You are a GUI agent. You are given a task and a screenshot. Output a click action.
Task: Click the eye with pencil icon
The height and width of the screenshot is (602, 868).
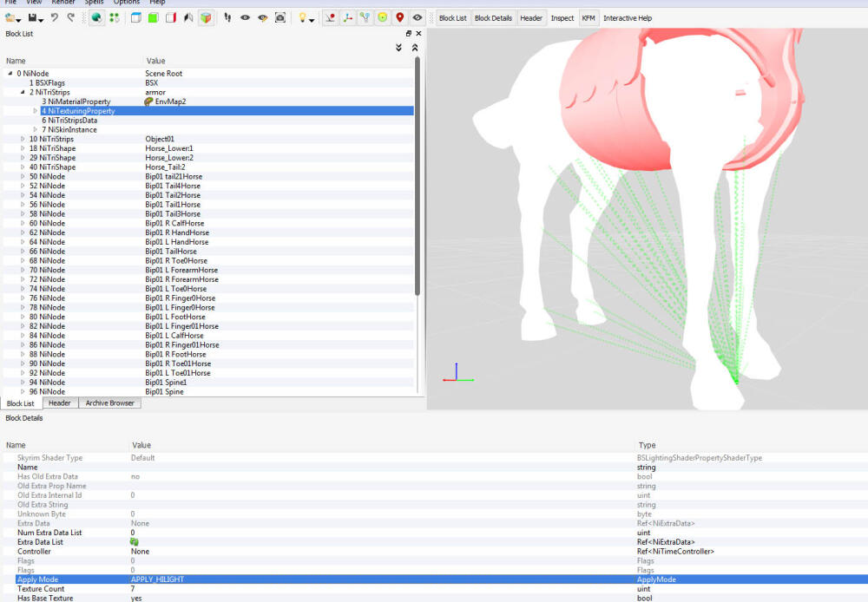(263, 17)
